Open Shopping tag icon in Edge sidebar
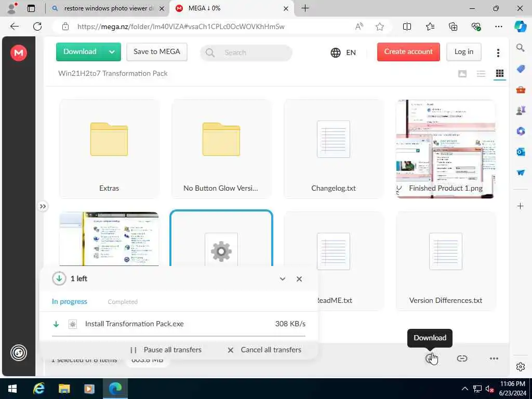 pos(521,69)
